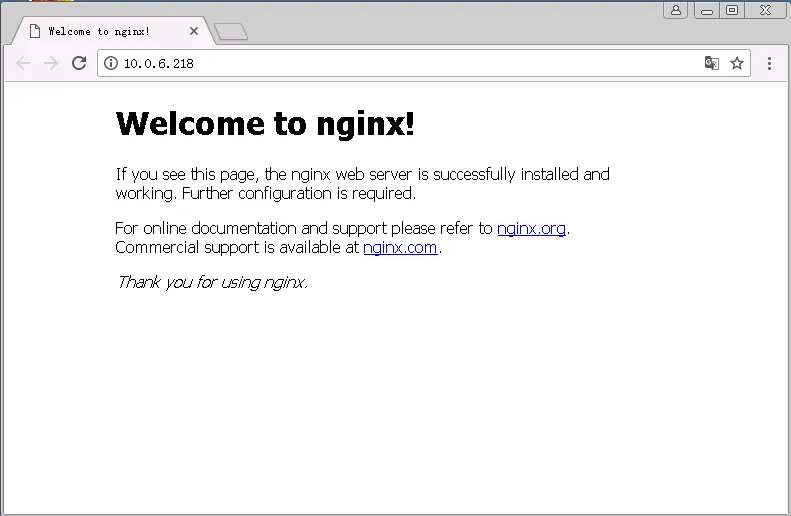Open the Chrome user profile button

click(675, 10)
